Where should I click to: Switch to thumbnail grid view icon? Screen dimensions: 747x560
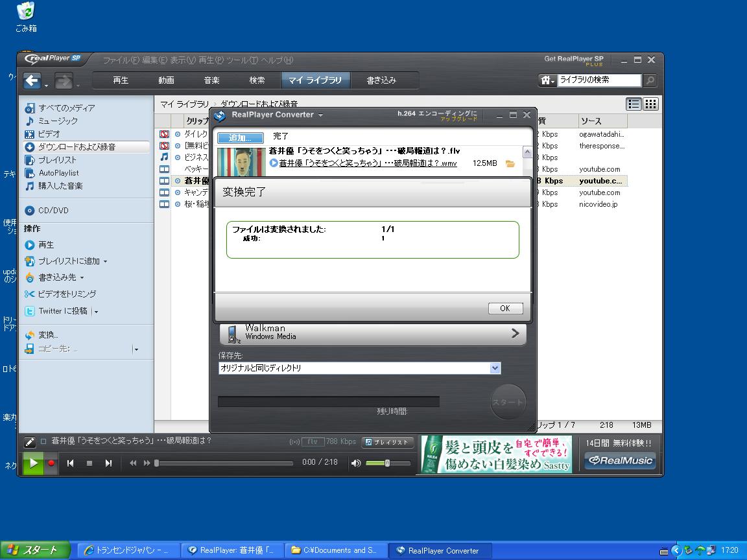[x=651, y=104]
